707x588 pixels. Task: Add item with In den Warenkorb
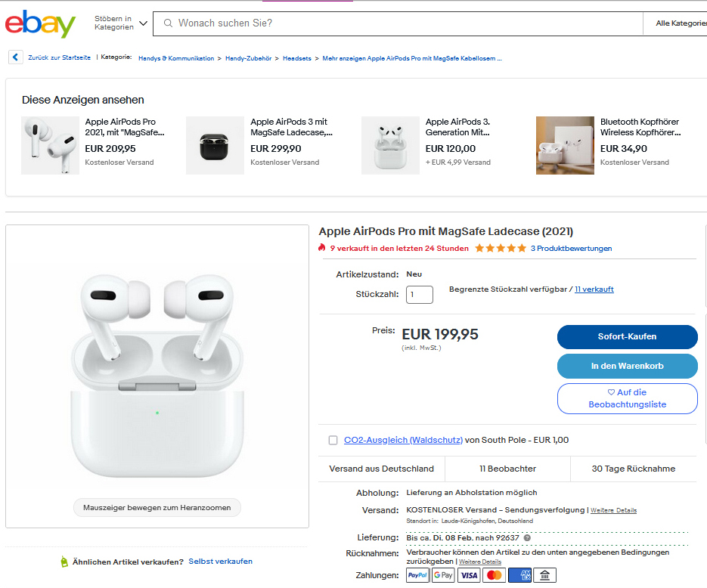pyautogui.click(x=627, y=366)
